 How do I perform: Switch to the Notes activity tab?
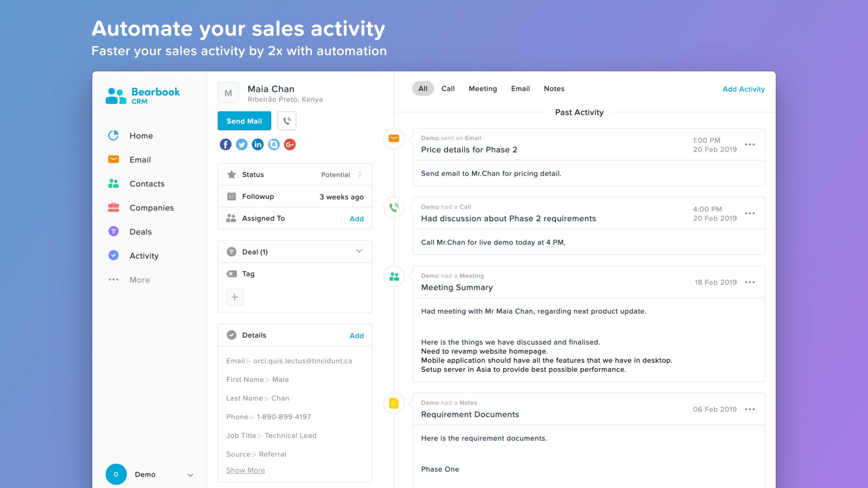point(554,89)
